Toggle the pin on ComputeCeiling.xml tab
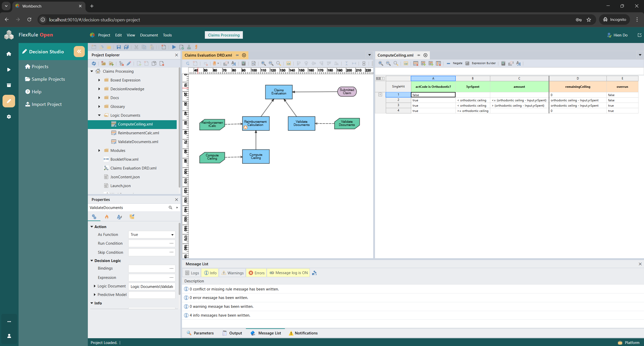Screen dimensions: 644x346 (419, 55)
